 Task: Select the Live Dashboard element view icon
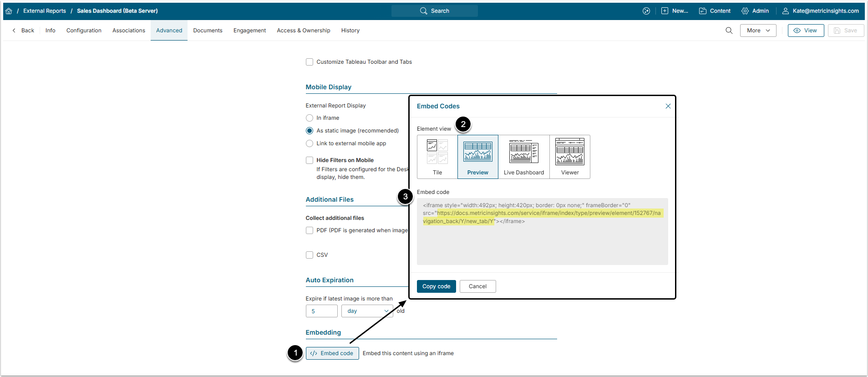pos(524,157)
